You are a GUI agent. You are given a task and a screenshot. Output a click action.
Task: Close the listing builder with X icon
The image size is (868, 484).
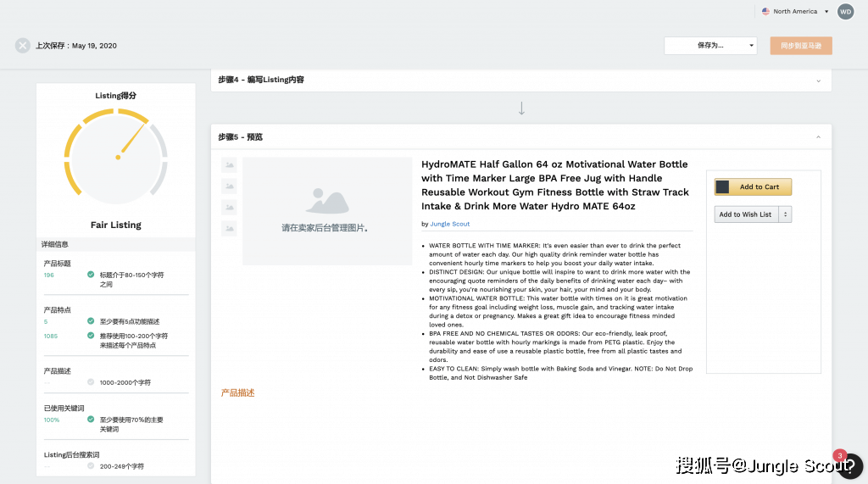23,46
